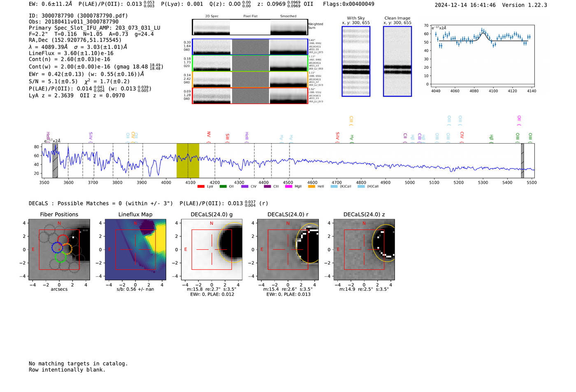Click the red SiII line marker label

227,137
